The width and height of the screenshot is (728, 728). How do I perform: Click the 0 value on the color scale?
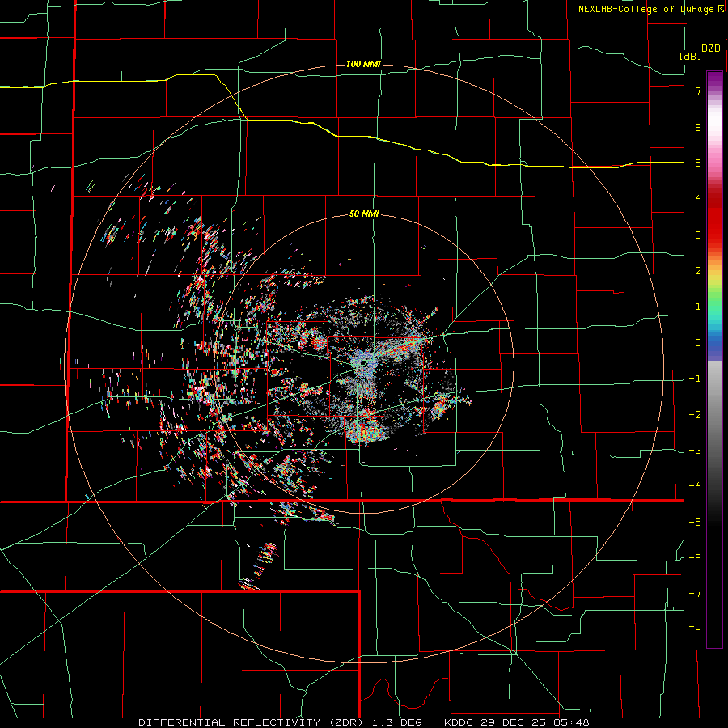click(698, 343)
